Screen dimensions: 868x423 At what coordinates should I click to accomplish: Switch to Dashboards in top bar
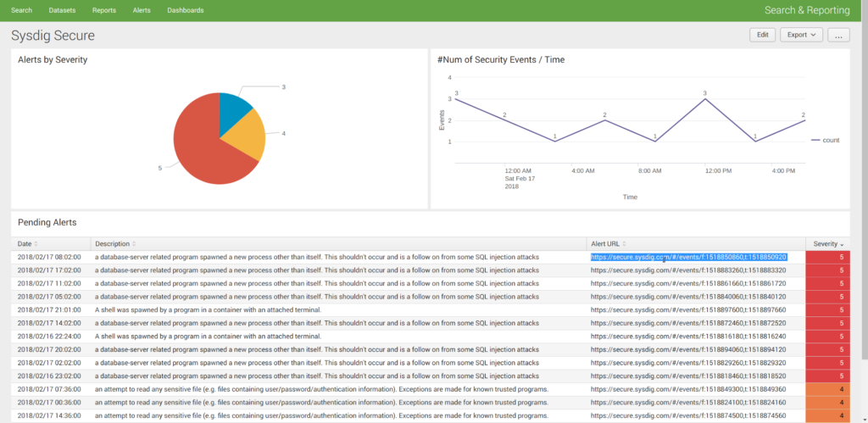click(186, 10)
